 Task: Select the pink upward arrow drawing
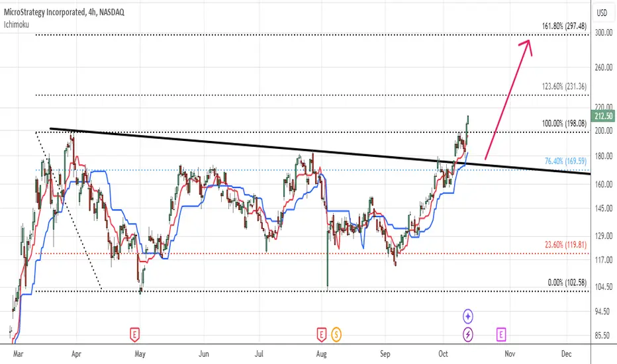[508, 99]
